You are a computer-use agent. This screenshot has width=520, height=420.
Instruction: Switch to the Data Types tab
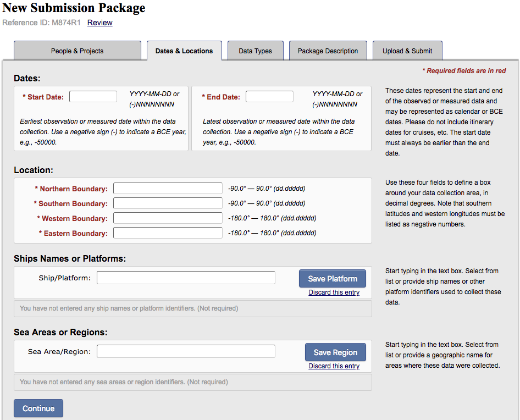pos(255,51)
